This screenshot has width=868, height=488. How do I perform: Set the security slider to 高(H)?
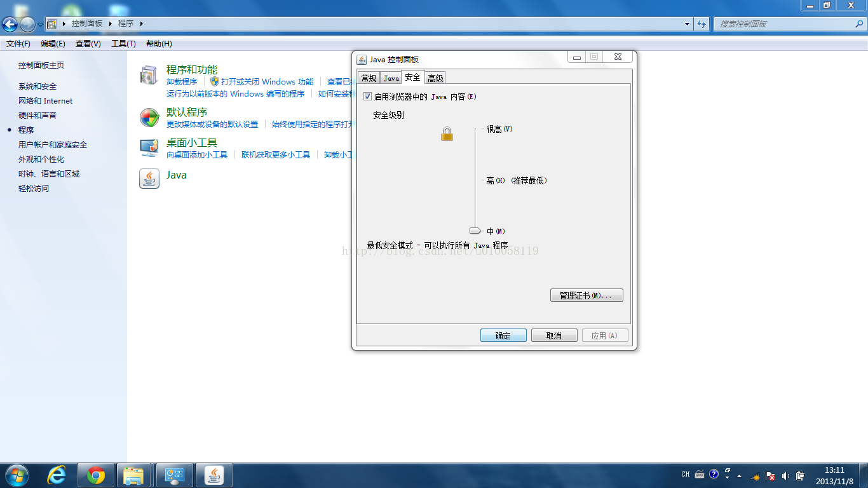click(475, 180)
